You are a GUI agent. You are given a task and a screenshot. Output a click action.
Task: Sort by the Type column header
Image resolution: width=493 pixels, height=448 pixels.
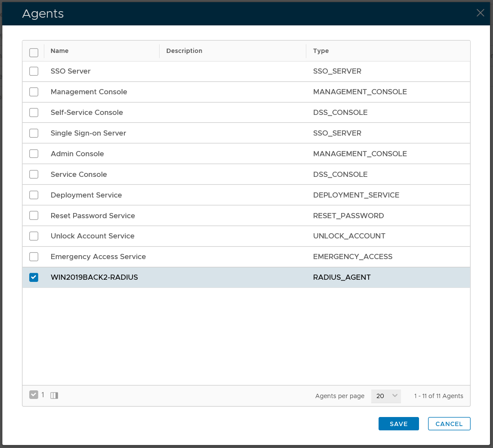pos(321,51)
